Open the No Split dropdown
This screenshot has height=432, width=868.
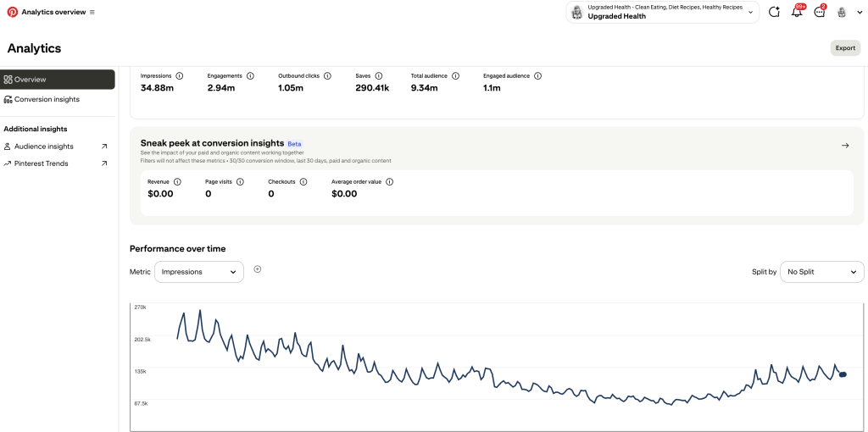pyautogui.click(x=822, y=272)
